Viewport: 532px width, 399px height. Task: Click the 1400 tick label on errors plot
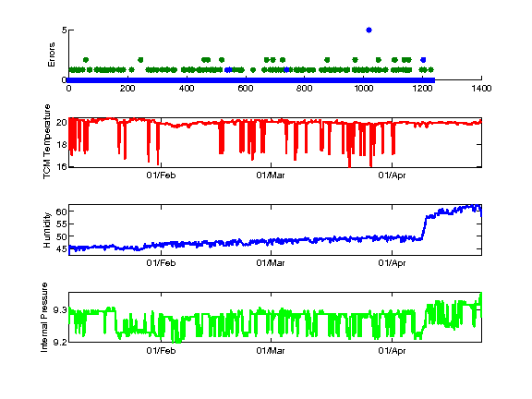[481, 89]
